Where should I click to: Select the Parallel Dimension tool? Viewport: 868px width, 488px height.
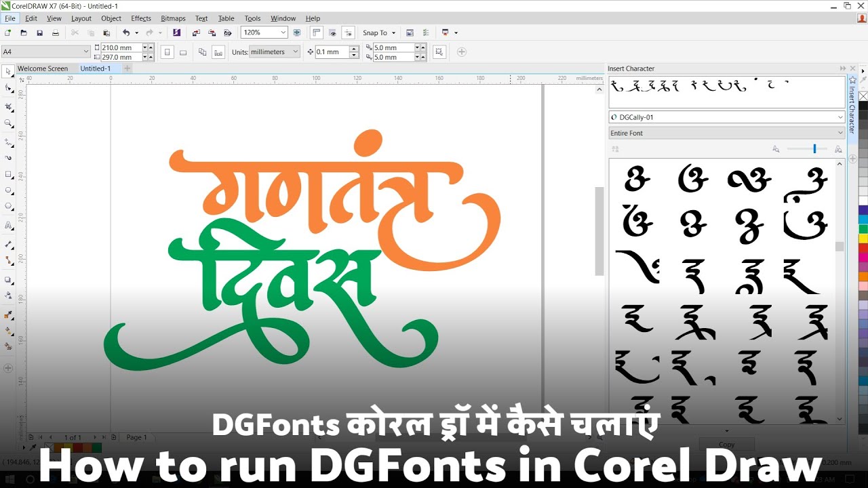(8, 243)
